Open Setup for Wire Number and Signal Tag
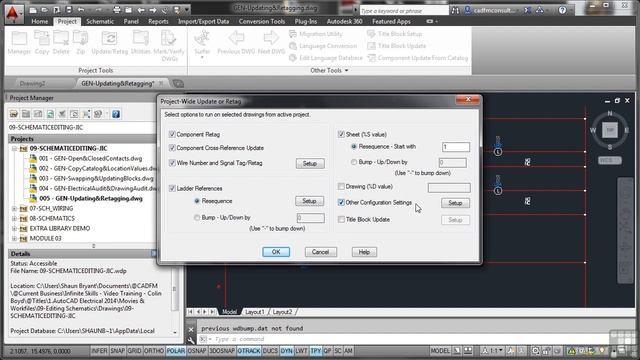The height and width of the screenshot is (360, 640). pyautogui.click(x=310, y=163)
